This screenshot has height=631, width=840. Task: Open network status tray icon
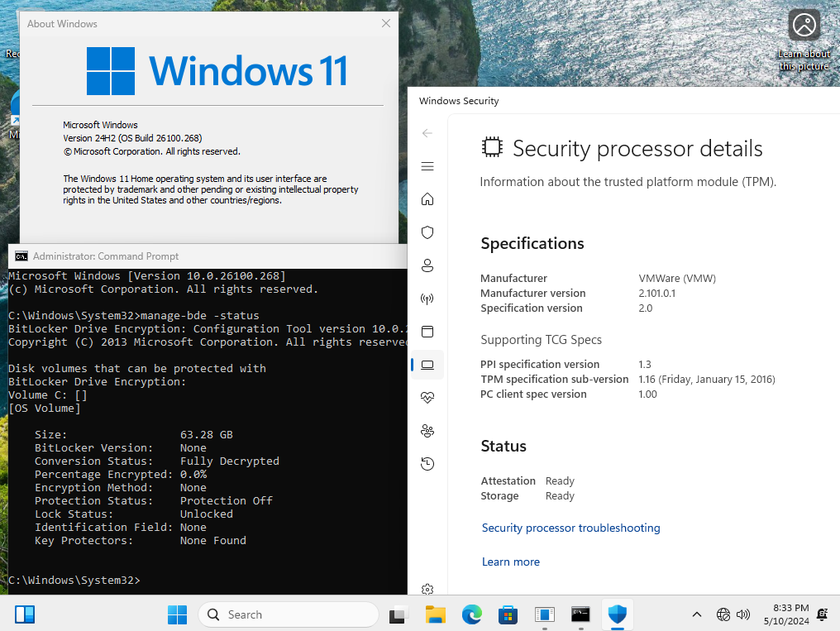pos(723,614)
